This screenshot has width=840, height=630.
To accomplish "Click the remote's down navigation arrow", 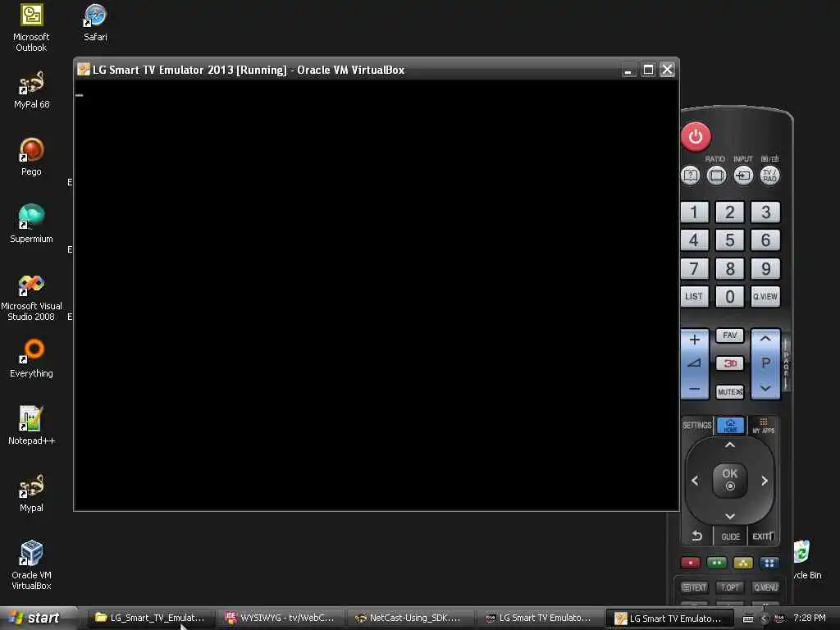I will click(729, 517).
